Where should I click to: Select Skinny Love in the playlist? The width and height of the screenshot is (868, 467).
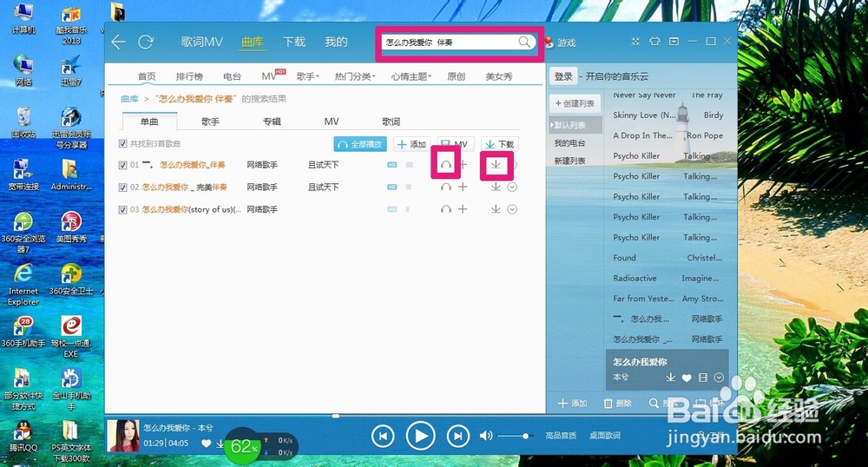pos(668,115)
